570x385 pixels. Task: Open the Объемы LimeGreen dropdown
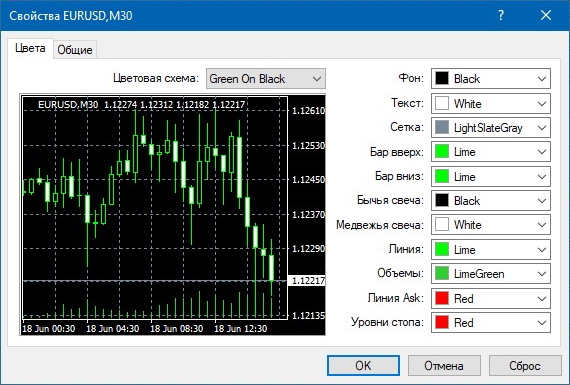tap(491, 273)
